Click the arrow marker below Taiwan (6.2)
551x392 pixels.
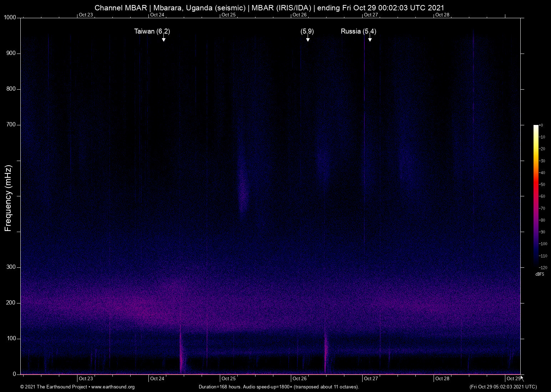pos(163,39)
